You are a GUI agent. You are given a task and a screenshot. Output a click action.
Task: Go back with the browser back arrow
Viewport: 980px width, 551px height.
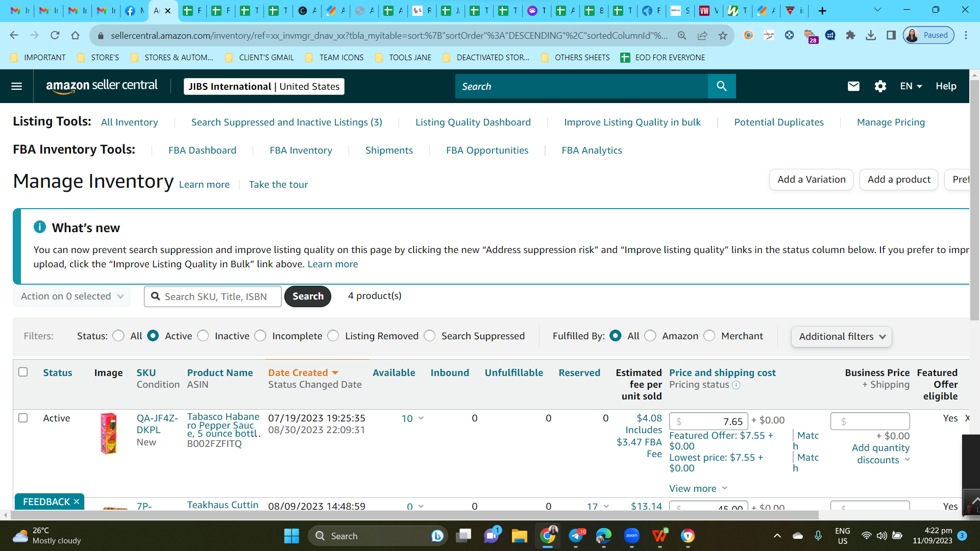click(14, 35)
